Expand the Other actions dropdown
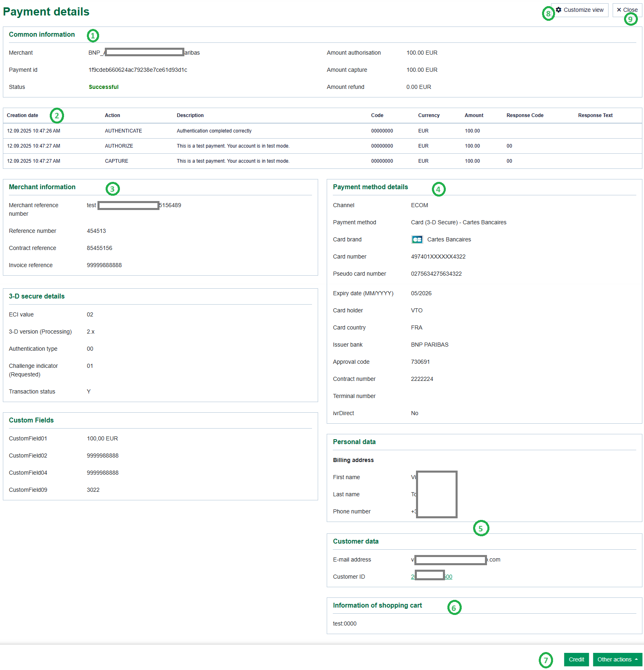This screenshot has width=644, height=670. (x=617, y=659)
